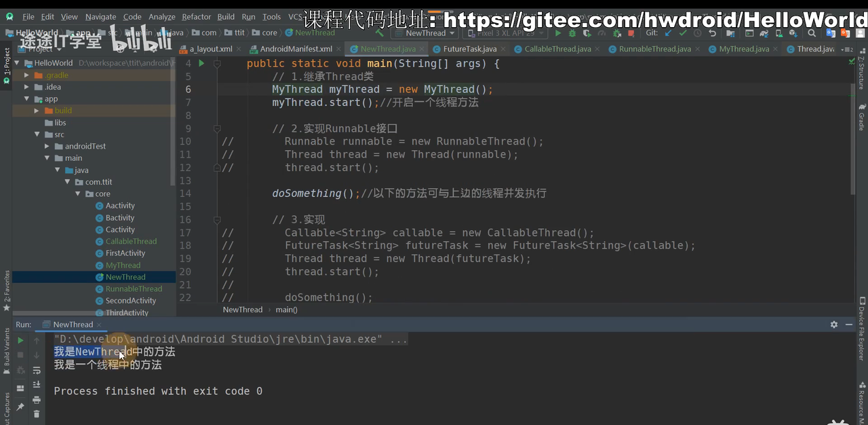Click the build hammer icon

(379, 33)
